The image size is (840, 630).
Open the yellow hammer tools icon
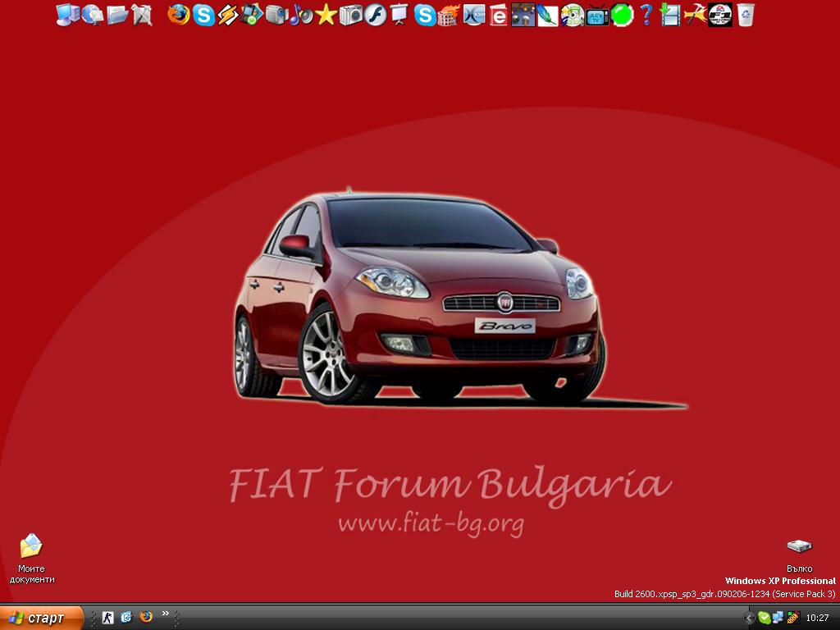coord(695,15)
